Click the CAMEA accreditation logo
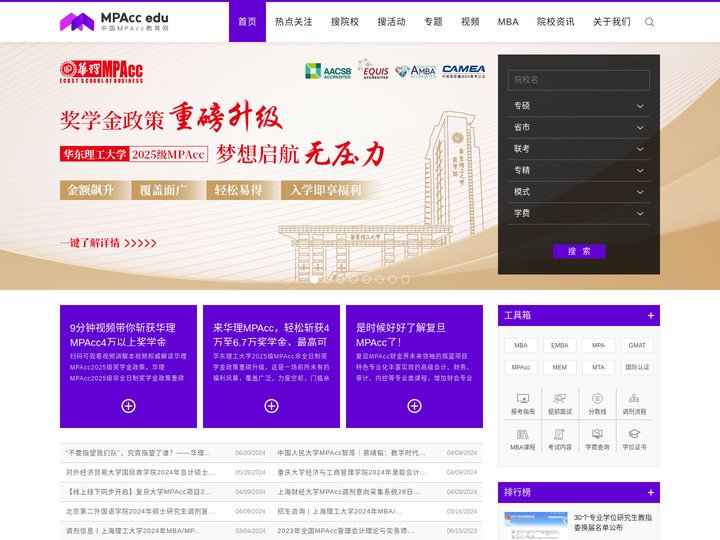Viewport: 720px width, 540px height. [x=463, y=71]
